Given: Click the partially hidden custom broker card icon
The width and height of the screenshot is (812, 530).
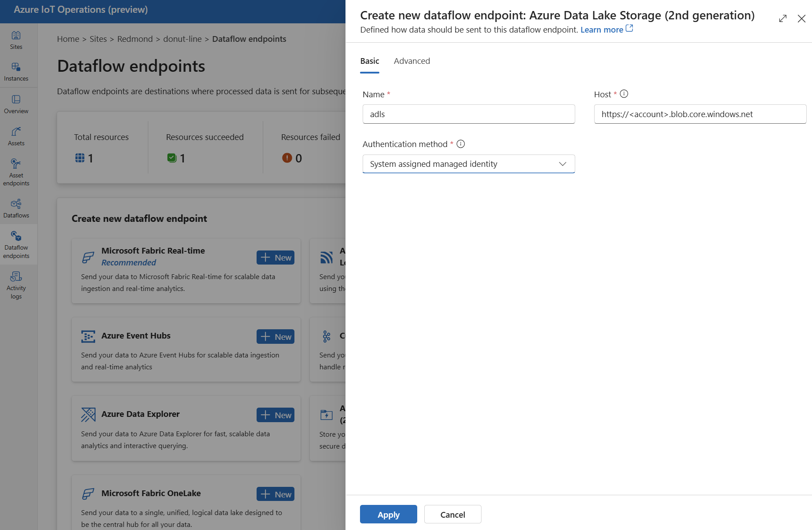Looking at the screenshot, I should [327, 336].
